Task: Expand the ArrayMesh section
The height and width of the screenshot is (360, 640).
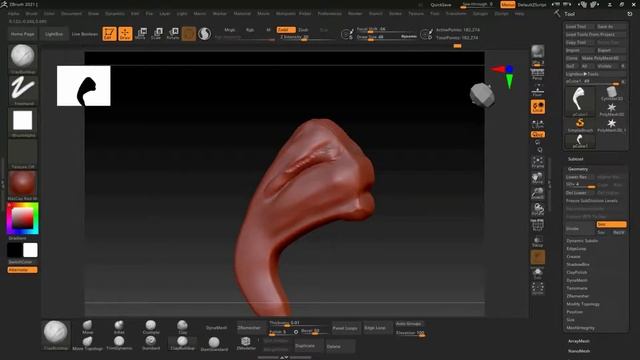Action: coord(579,341)
